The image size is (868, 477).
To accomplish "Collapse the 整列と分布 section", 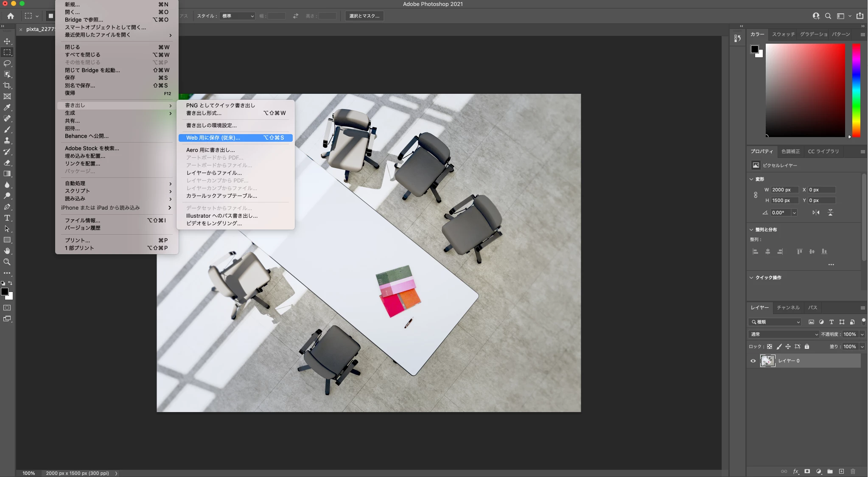I will [751, 230].
